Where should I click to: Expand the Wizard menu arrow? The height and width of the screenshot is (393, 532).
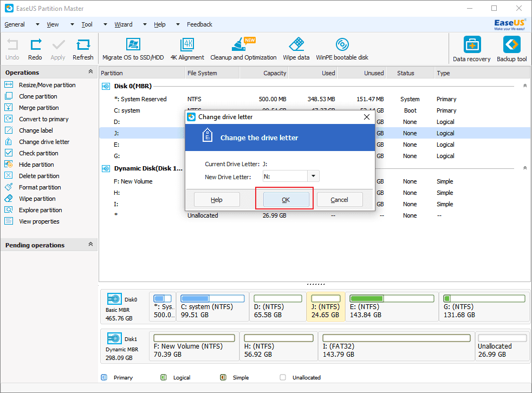145,24
